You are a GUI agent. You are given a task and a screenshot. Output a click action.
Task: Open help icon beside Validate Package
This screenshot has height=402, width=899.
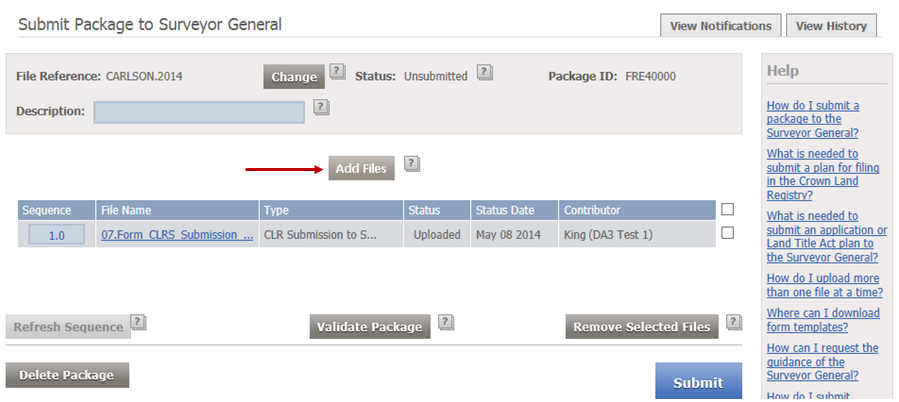(446, 323)
